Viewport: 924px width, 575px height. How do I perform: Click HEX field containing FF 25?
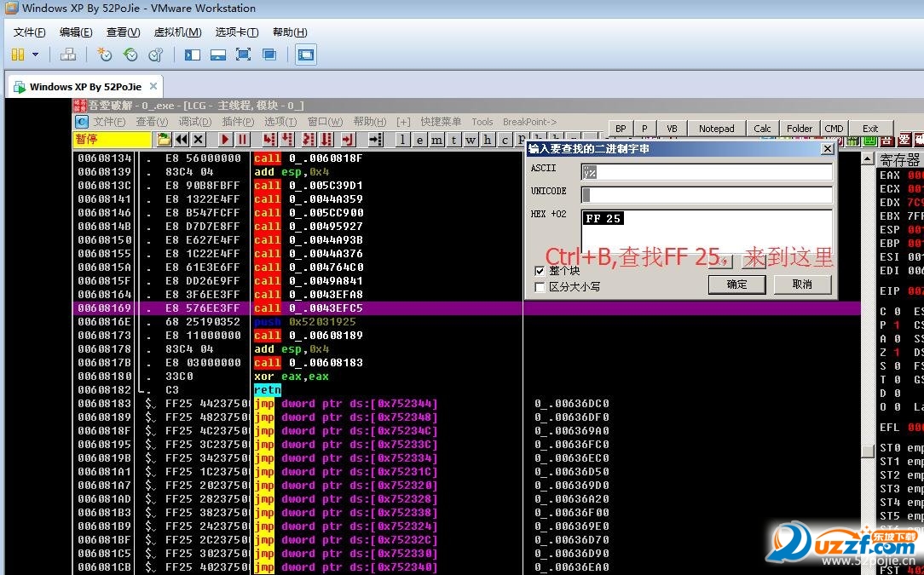[x=707, y=230]
